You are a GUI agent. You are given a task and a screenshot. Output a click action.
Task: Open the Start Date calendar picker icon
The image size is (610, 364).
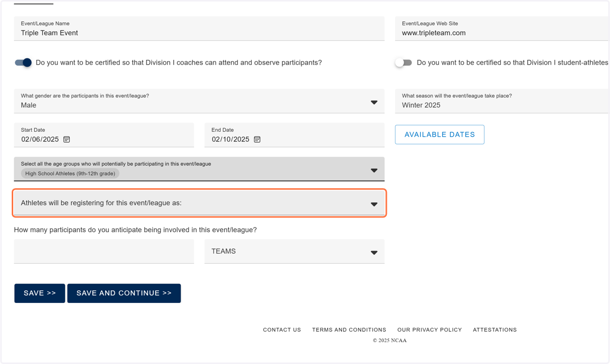(67, 139)
